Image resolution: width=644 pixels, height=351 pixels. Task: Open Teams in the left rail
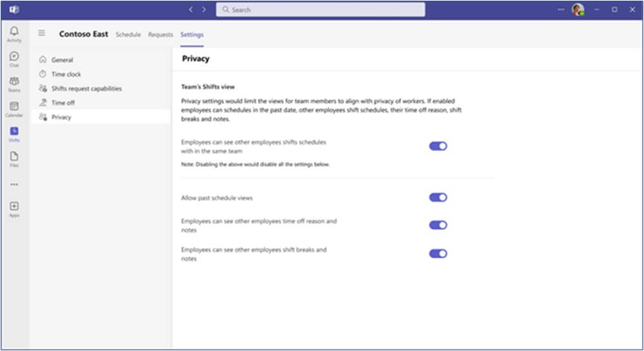pyautogui.click(x=14, y=85)
